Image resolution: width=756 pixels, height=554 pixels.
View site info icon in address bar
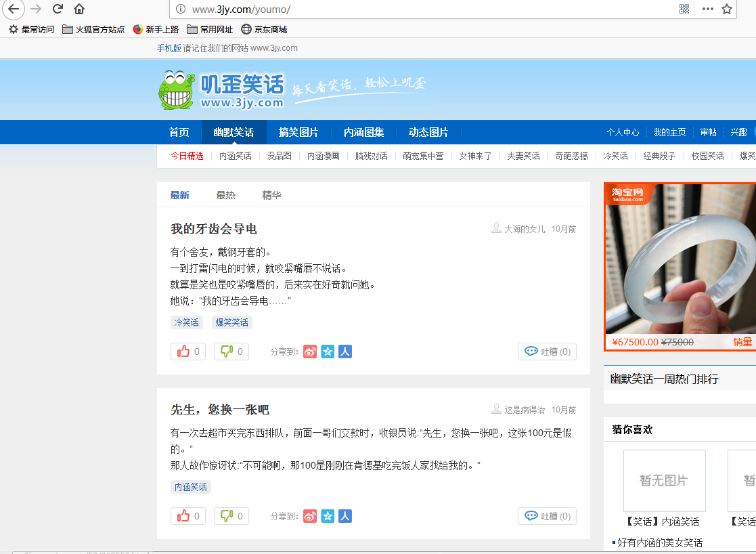click(x=181, y=9)
